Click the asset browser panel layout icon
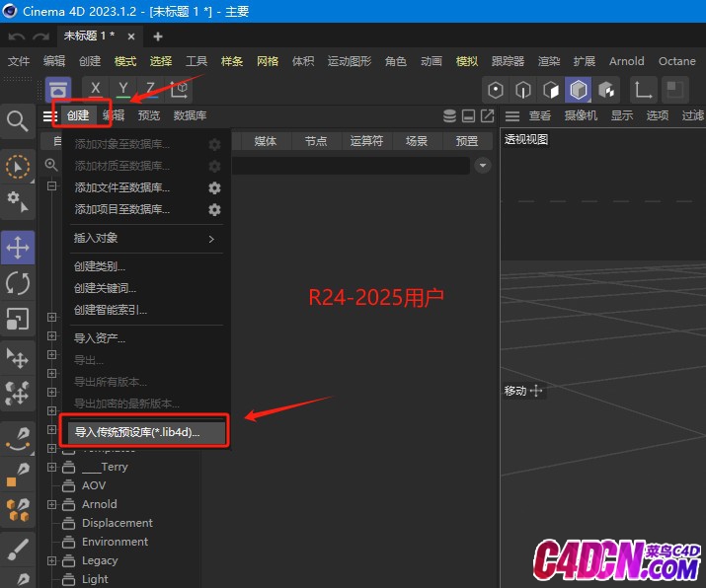This screenshot has width=706, height=588. pyautogui.click(x=468, y=116)
